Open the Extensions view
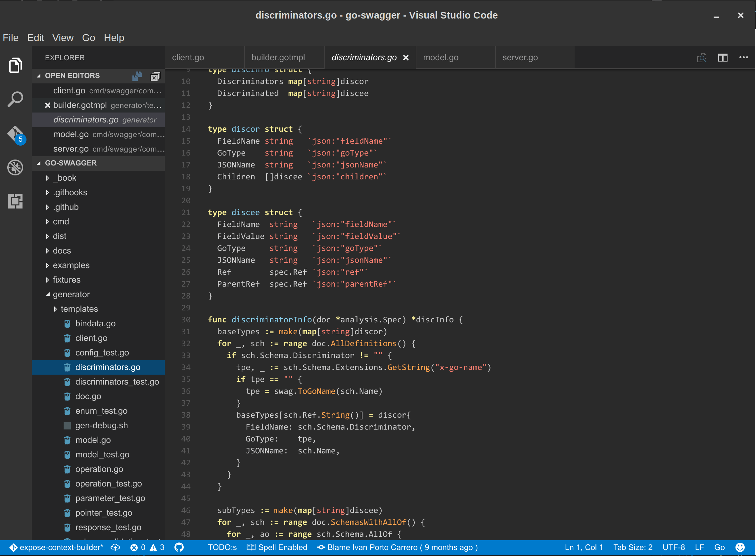756x556 pixels. 15,201
